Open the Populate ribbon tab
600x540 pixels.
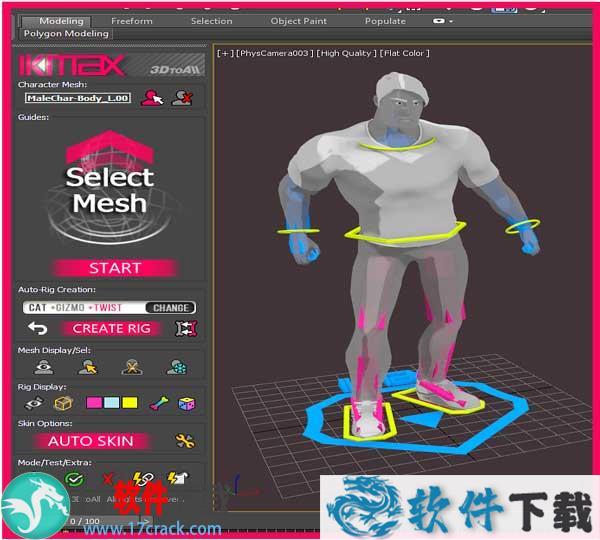pos(385,21)
